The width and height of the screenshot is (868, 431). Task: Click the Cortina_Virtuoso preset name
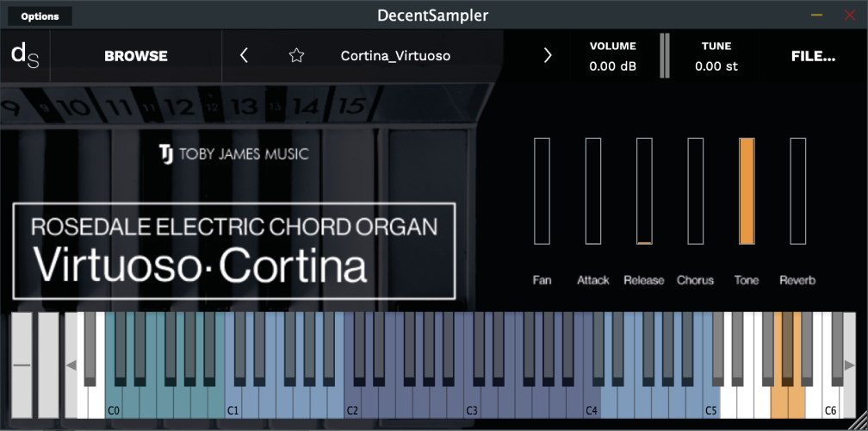(x=395, y=56)
